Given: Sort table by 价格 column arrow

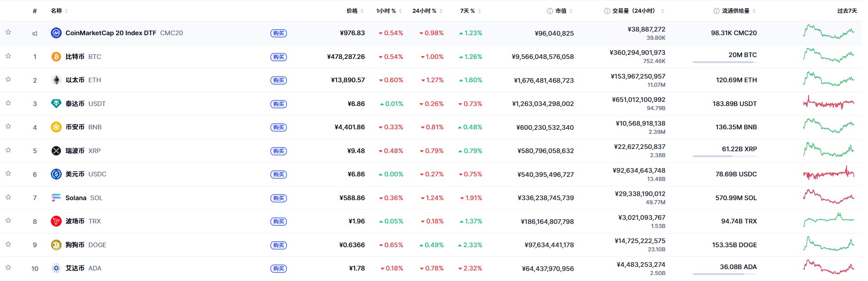Looking at the screenshot, I should coord(362,11).
